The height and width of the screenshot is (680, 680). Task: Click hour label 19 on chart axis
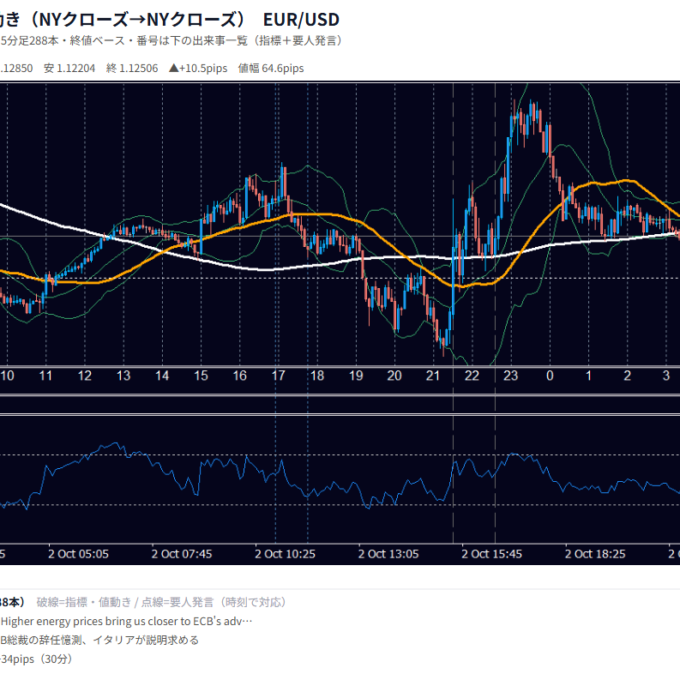356,376
